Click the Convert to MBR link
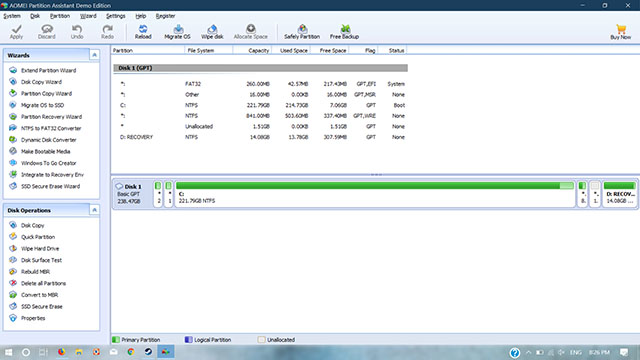This screenshot has height=360, width=640. [x=39, y=295]
